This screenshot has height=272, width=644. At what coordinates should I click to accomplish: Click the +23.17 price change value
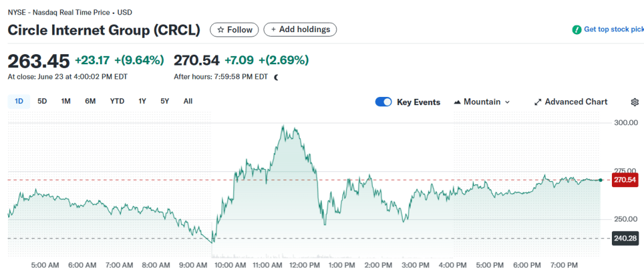(92, 60)
